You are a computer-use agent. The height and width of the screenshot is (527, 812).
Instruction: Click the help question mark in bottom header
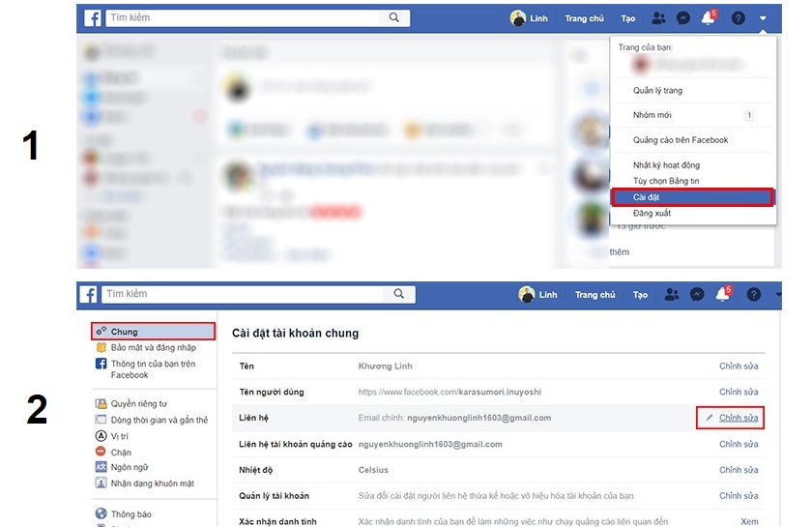pos(753,294)
